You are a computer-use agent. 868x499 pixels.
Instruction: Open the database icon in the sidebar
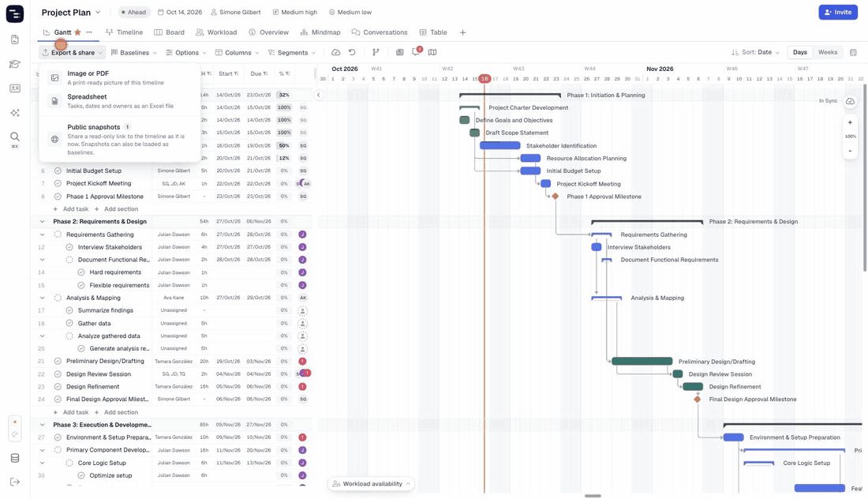[15, 458]
